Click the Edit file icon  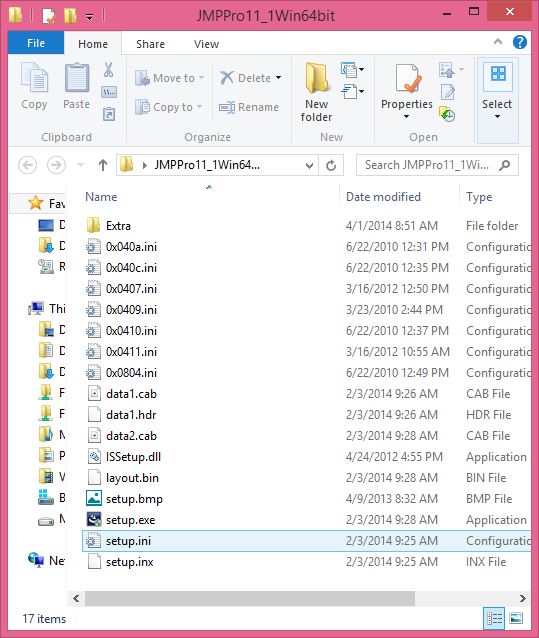[448, 92]
